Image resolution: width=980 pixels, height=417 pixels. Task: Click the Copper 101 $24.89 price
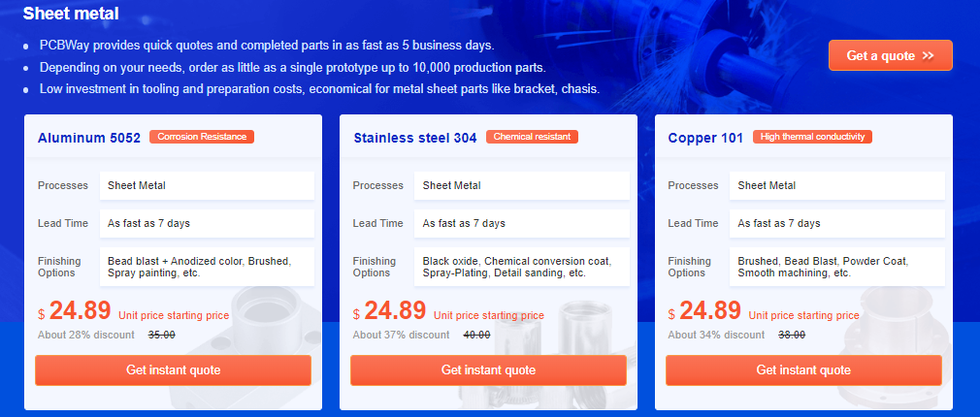[704, 311]
